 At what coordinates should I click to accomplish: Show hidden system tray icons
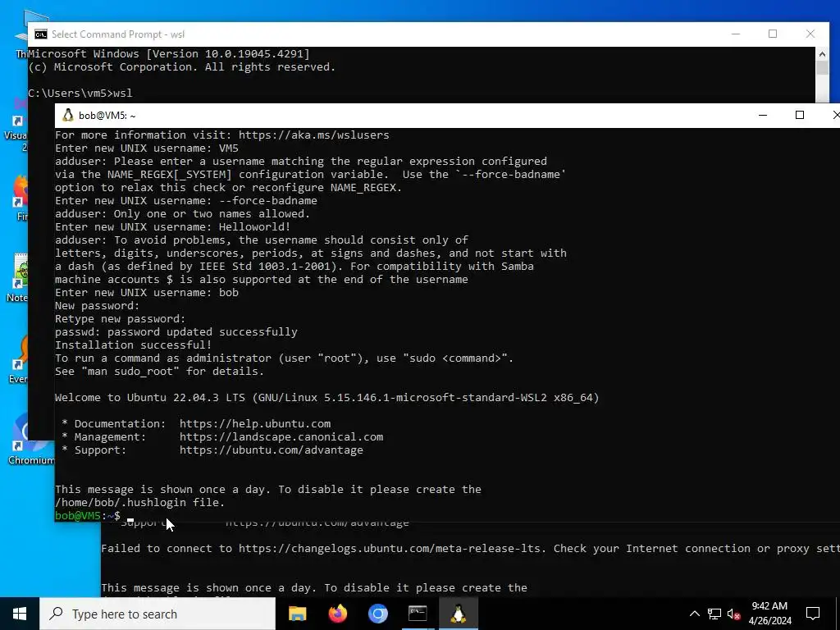click(694, 614)
